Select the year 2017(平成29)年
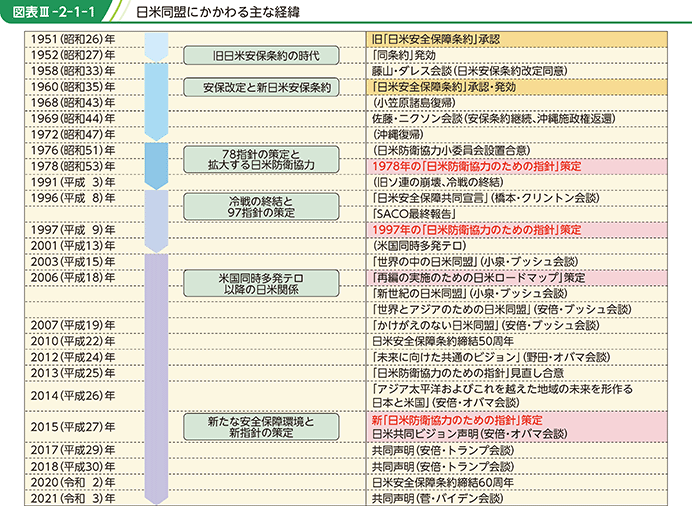Screen dimensions: 692x506 [x=73, y=450]
